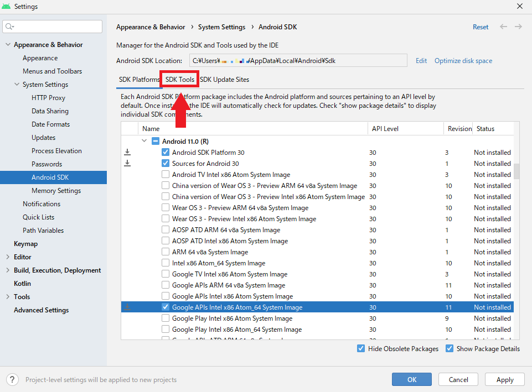This screenshot has width=532, height=392.
Task: Click Optimize disk space link
Action: [463, 61]
